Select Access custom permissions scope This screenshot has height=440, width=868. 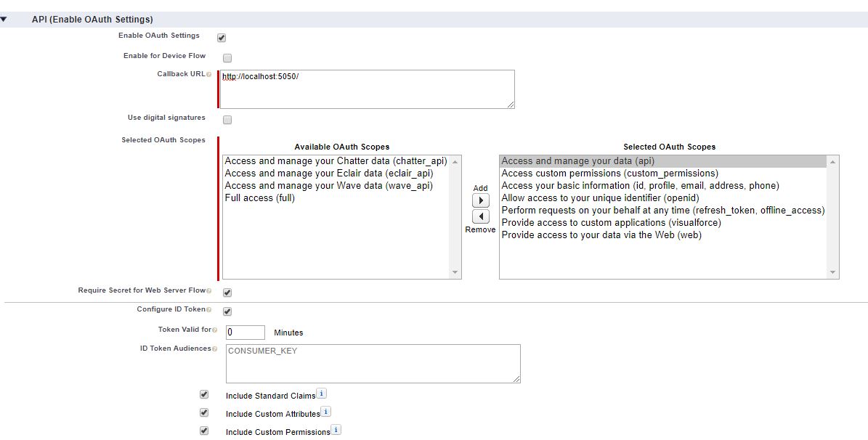662,174
